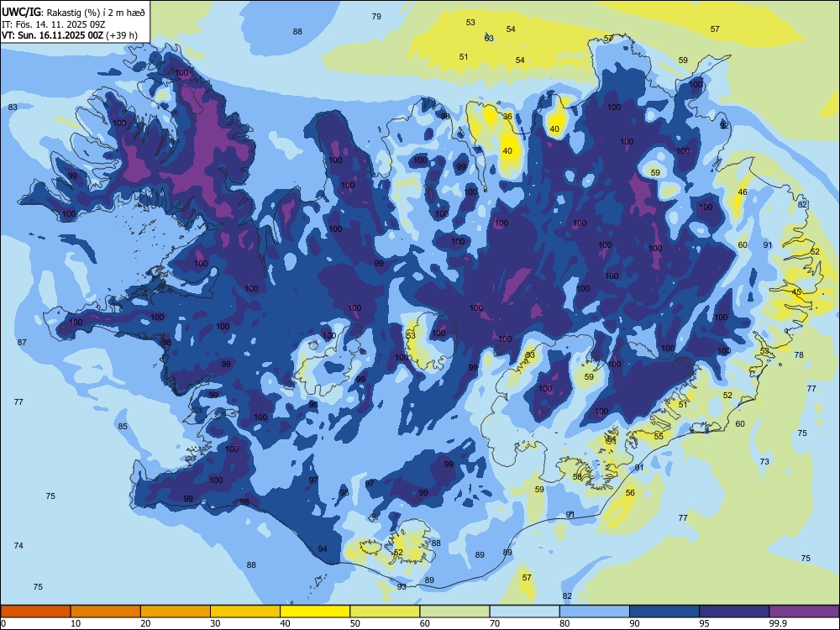This screenshot has height=630, width=840.
Task: Click the map value '74' offshore southwest
Action: click(x=18, y=545)
